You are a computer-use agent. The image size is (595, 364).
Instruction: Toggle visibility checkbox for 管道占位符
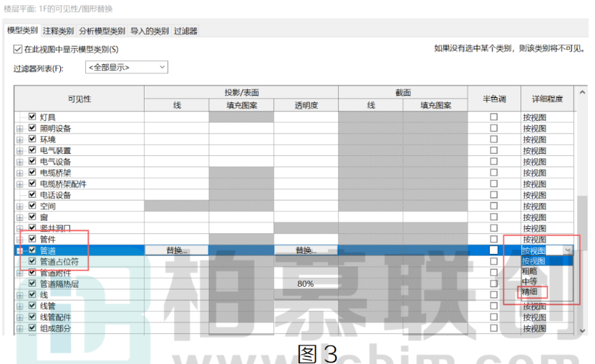coord(32,261)
